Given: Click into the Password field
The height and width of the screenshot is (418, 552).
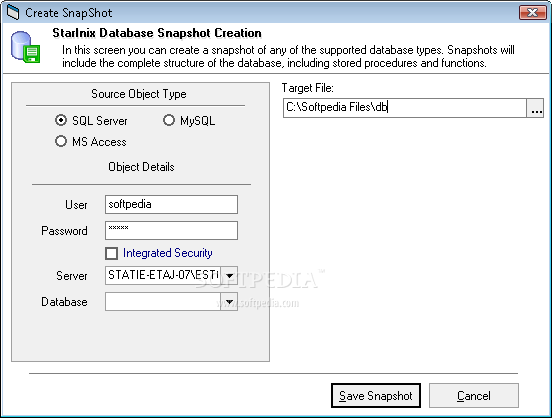Looking at the screenshot, I should tap(171, 230).
